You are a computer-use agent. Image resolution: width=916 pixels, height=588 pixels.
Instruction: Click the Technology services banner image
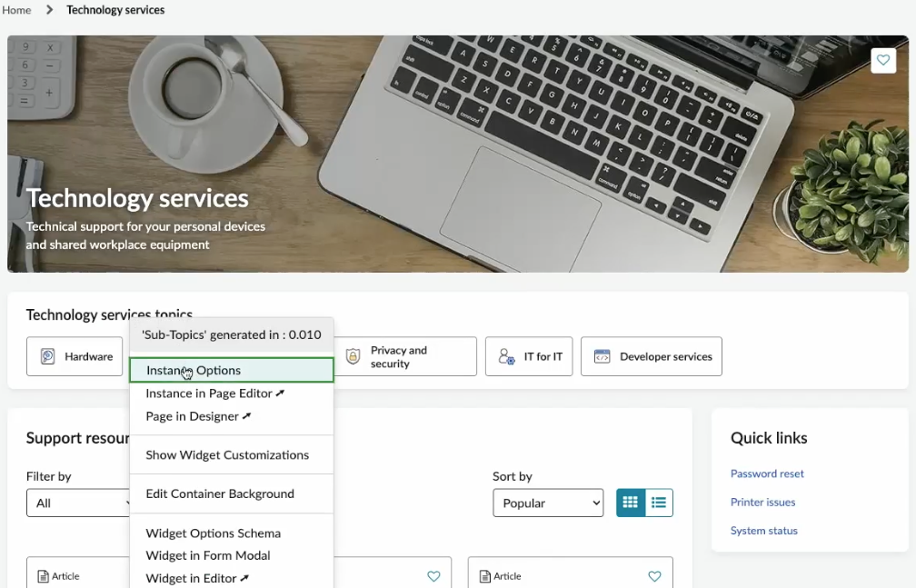point(458,154)
